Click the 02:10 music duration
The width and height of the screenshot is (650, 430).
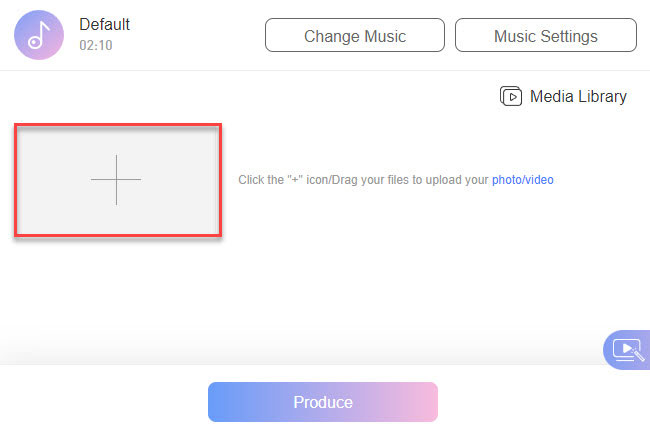point(95,45)
